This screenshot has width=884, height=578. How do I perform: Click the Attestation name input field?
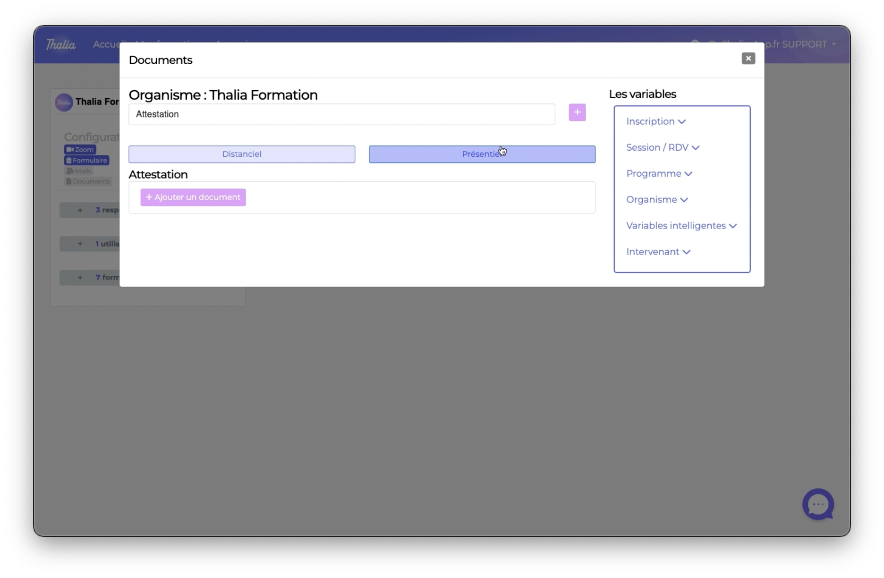pos(341,114)
